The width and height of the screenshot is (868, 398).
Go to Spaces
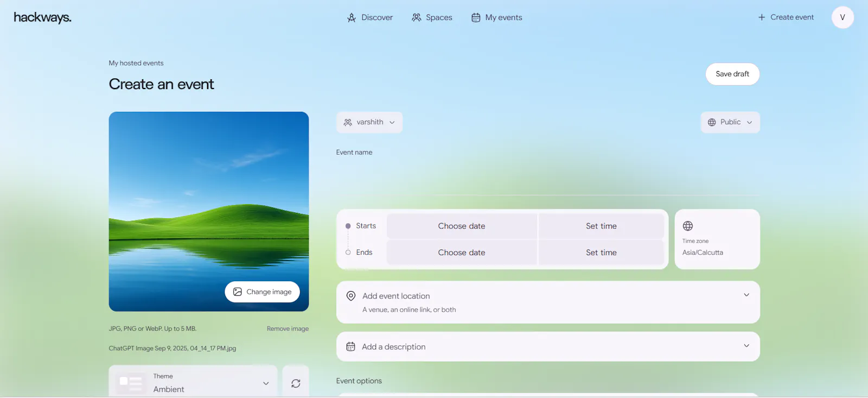click(x=432, y=17)
